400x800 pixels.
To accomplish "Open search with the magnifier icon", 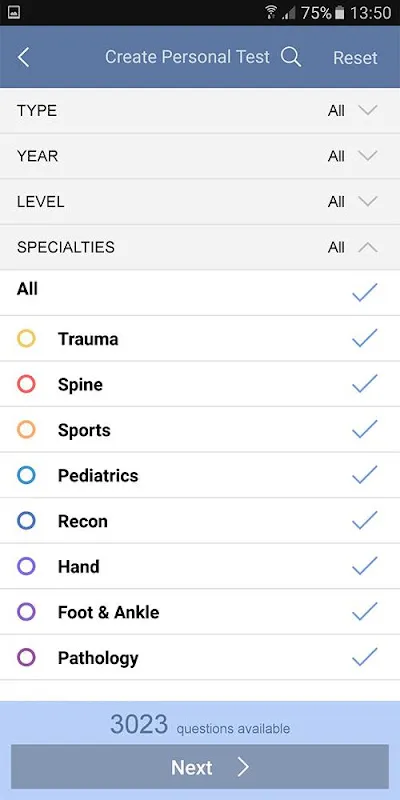I will pos(291,57).
